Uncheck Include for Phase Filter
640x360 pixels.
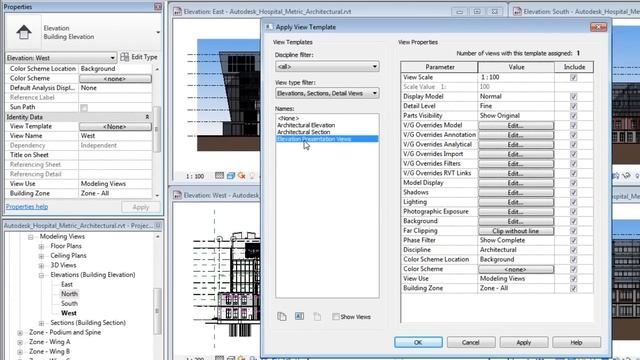573,240
